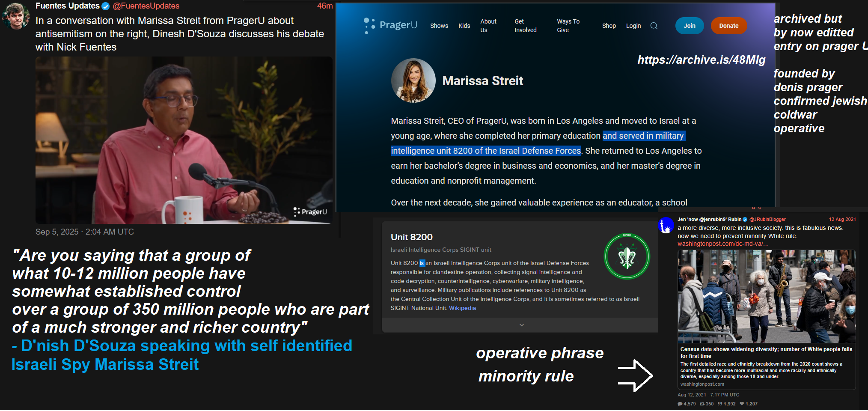Open the @FuentesUpdates handle link

tap(146, 6)
